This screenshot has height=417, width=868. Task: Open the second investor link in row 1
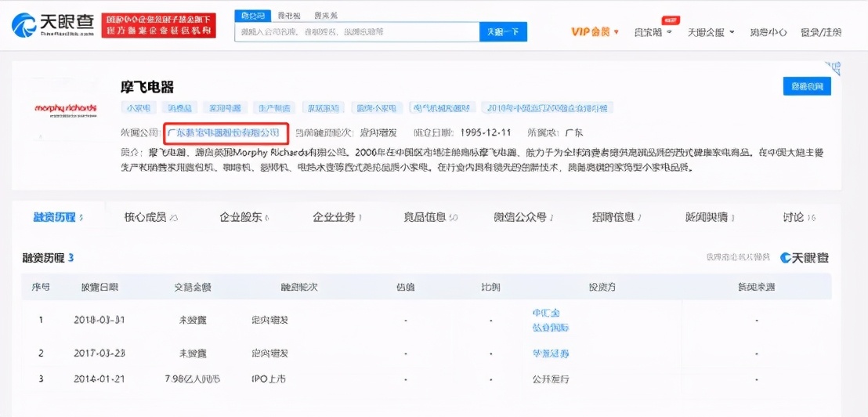[x=551, y=328]
